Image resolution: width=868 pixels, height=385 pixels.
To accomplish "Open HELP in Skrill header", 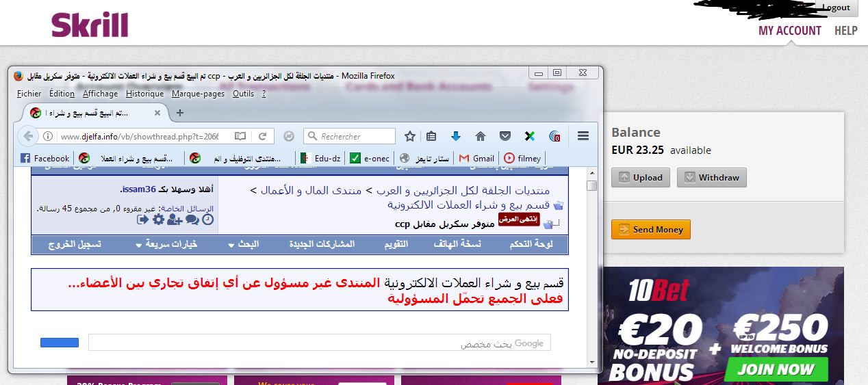I will 846,31.
